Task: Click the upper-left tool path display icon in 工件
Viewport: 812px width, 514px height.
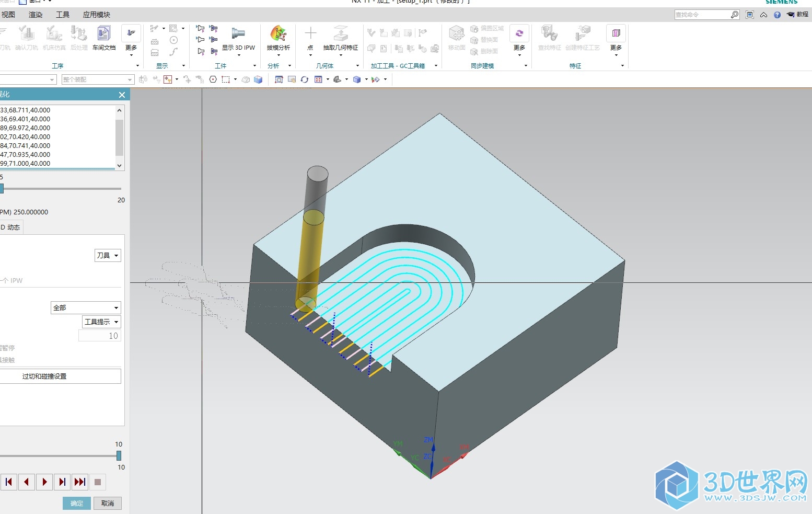Action: pyautogui.click(x=201, y=28)
